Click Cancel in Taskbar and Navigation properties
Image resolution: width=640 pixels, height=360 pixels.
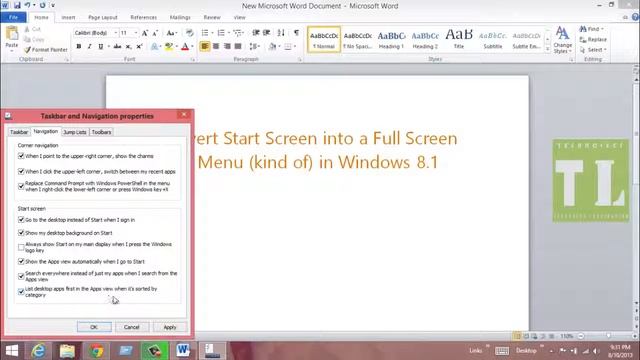point(131,327)
